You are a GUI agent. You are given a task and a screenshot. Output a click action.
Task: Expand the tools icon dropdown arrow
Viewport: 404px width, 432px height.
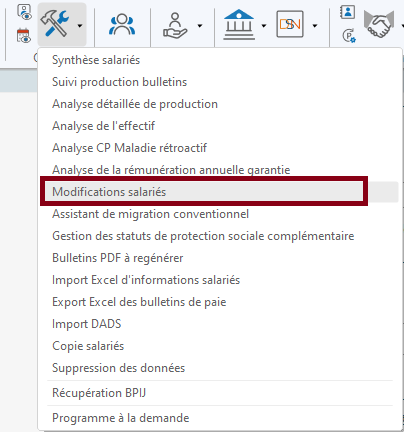click(80, 25)
